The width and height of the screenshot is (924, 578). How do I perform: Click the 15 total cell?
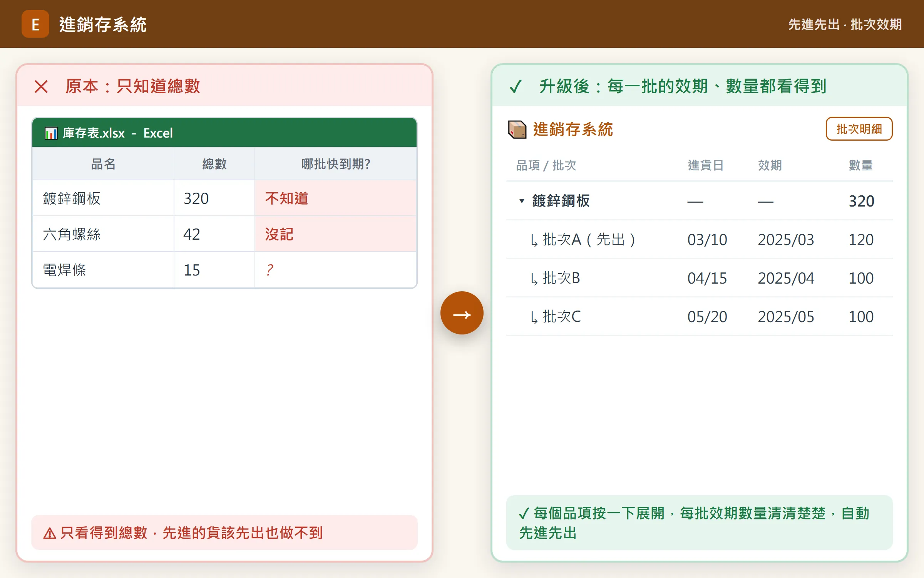click(214, 270)
